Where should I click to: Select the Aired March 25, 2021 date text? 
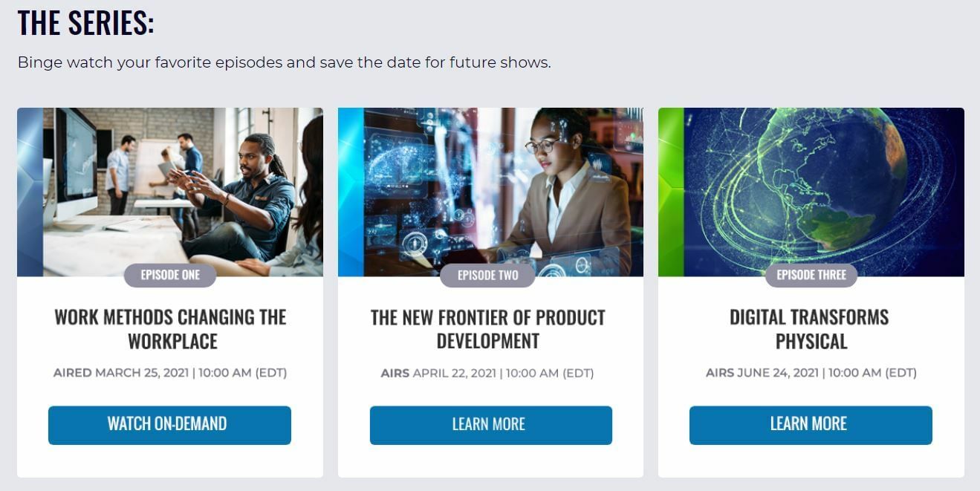pyautogui.click(x=170, y=373)
